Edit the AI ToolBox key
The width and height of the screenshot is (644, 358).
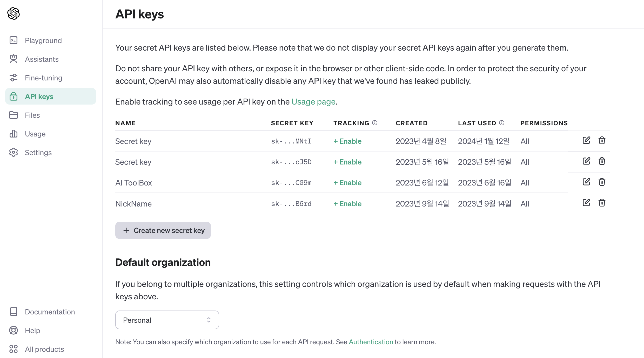[586, 182]
